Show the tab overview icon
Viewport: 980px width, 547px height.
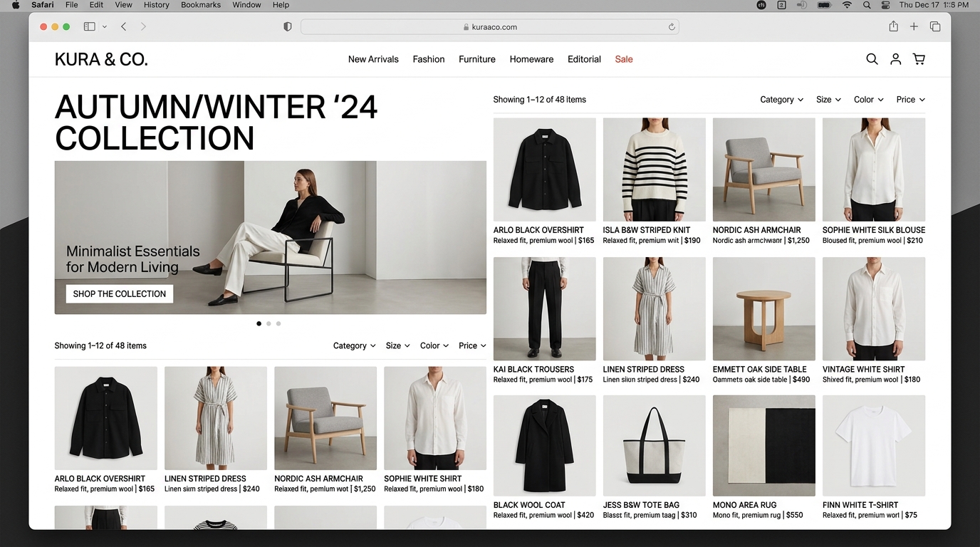click(x=935, y=26)
